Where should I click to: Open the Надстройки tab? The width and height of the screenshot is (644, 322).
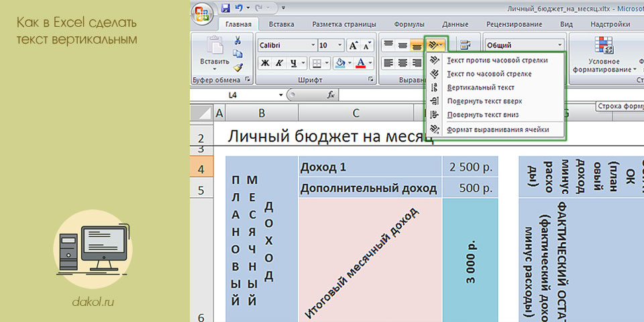pyautogui.click(x=610, y=25)
